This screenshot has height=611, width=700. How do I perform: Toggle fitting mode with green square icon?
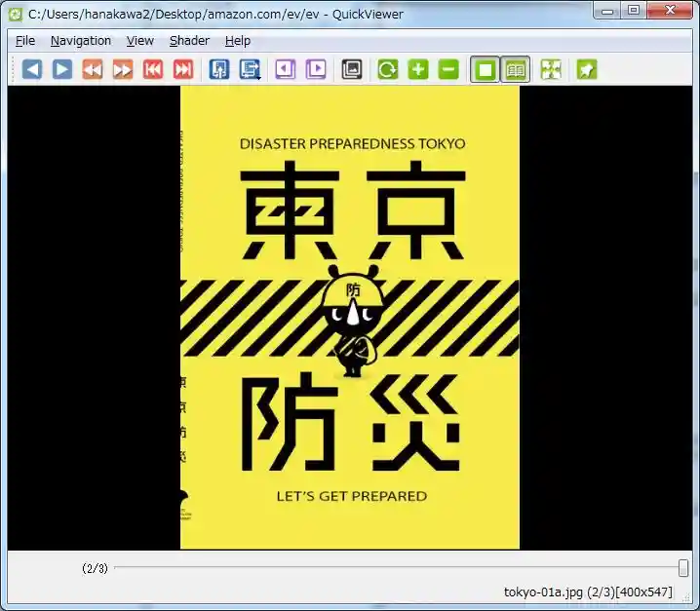coord(485,69)
